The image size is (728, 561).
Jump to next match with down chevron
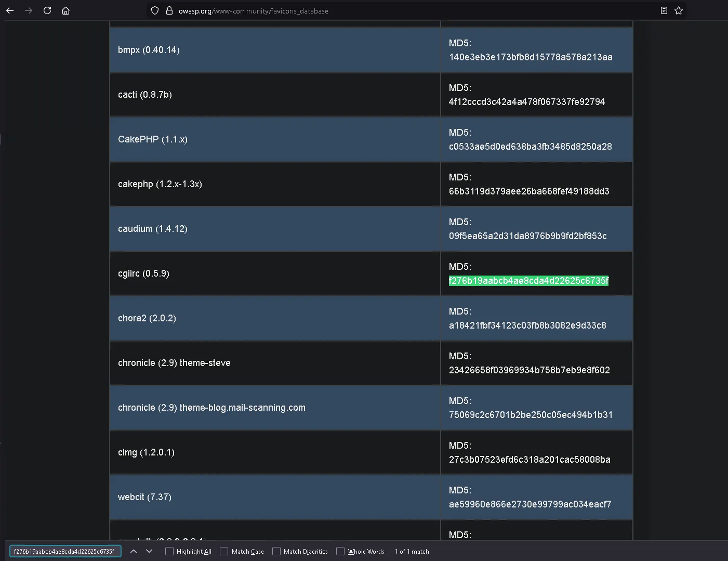click(149, 551)
